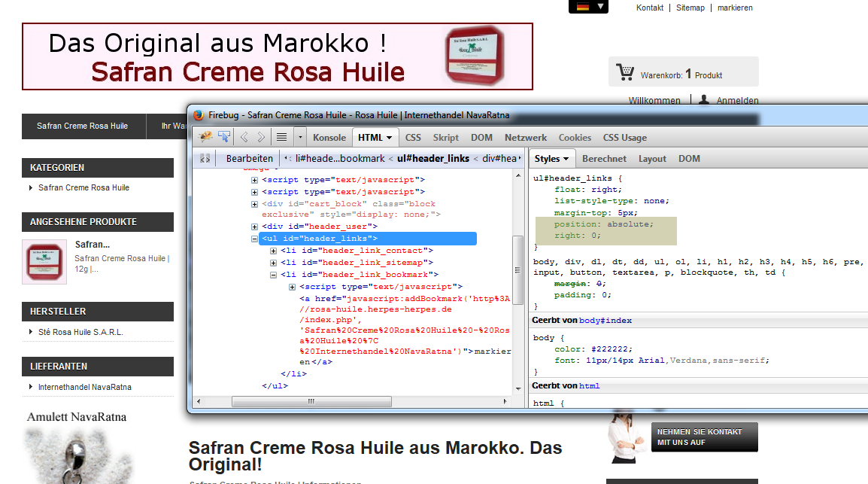The height and width of the screenshot is (484, 868).
Task: Click the user icon beside Anmelden
Action: point(704,100)
